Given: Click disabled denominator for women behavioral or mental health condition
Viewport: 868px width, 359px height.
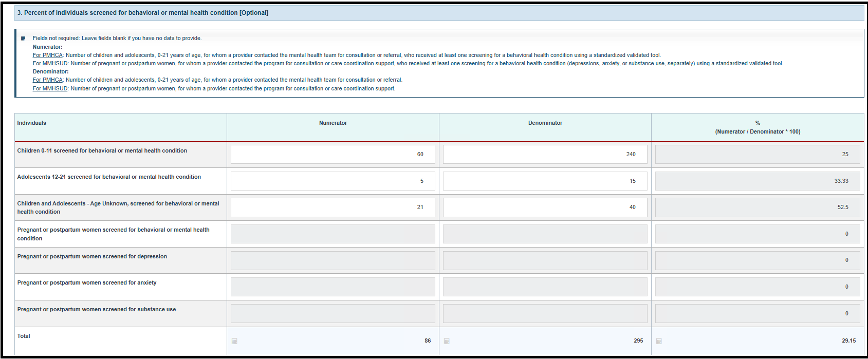Looking at the screenshot, I should (545, 234).
